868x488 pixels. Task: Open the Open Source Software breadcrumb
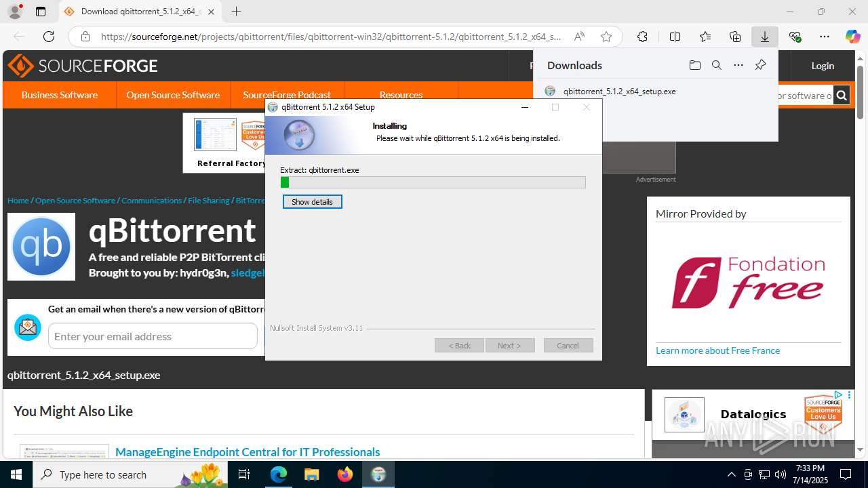(75, 201)
